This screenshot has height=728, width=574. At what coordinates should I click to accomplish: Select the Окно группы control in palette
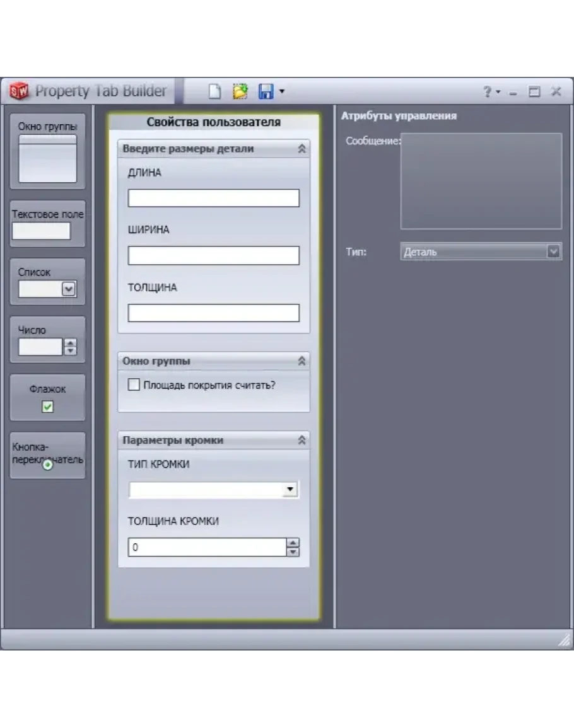47,151
